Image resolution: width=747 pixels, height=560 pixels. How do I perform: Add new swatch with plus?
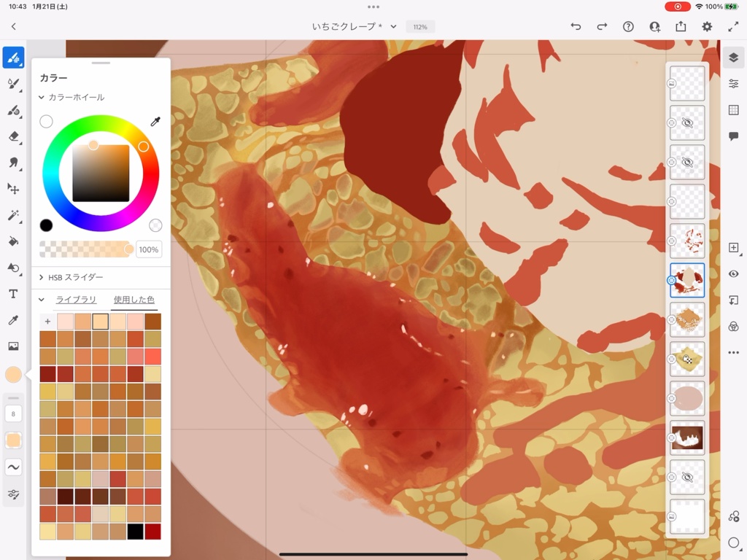tap(47, 322)
